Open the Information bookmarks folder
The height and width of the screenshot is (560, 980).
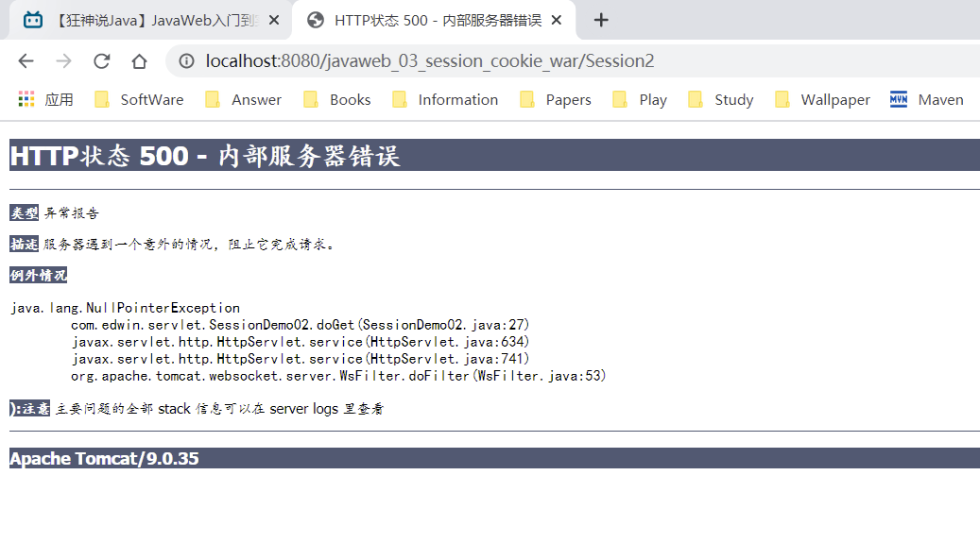pyautogui.click(x=444, y=98)
